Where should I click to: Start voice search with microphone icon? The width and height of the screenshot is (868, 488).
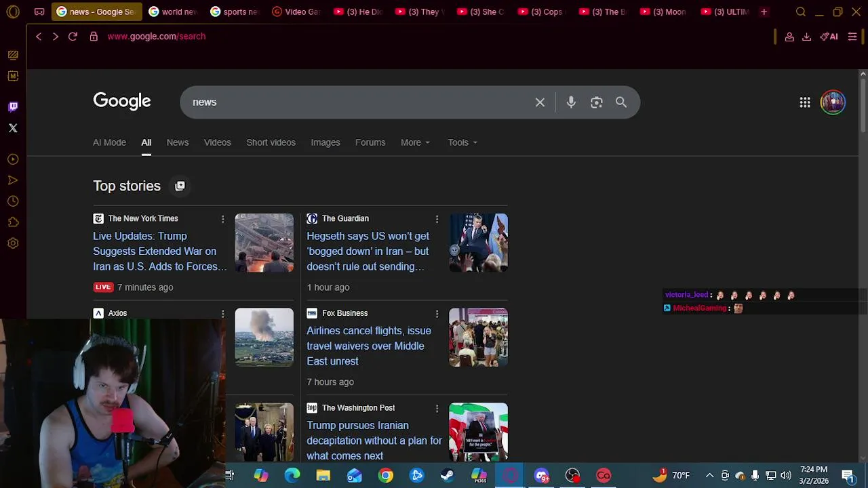(571, 102)
